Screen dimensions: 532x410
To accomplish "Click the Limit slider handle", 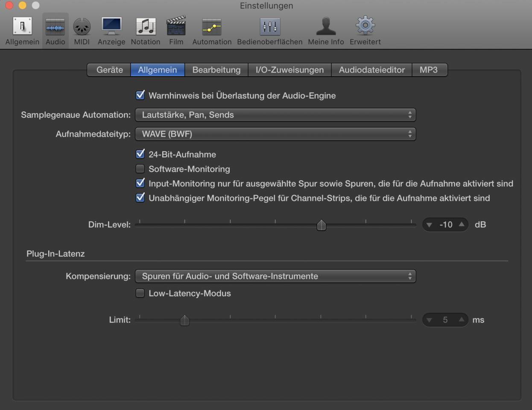I will coord(184,320).
